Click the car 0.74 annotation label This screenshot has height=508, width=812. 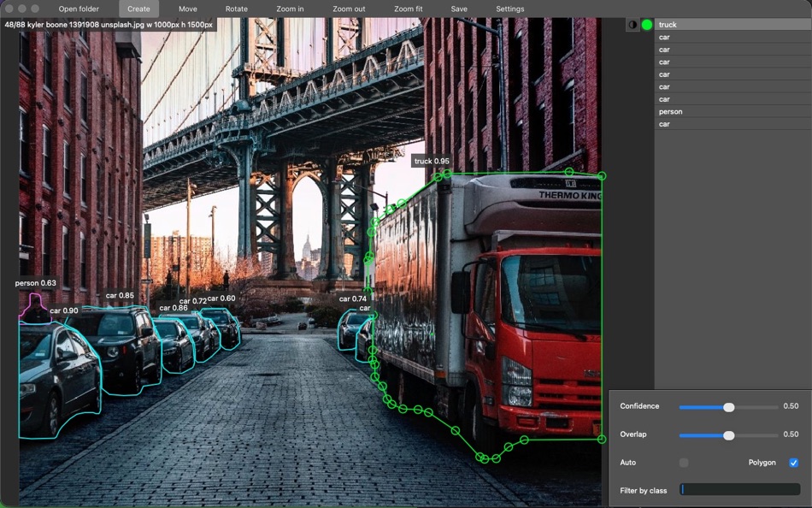[353, 298]
